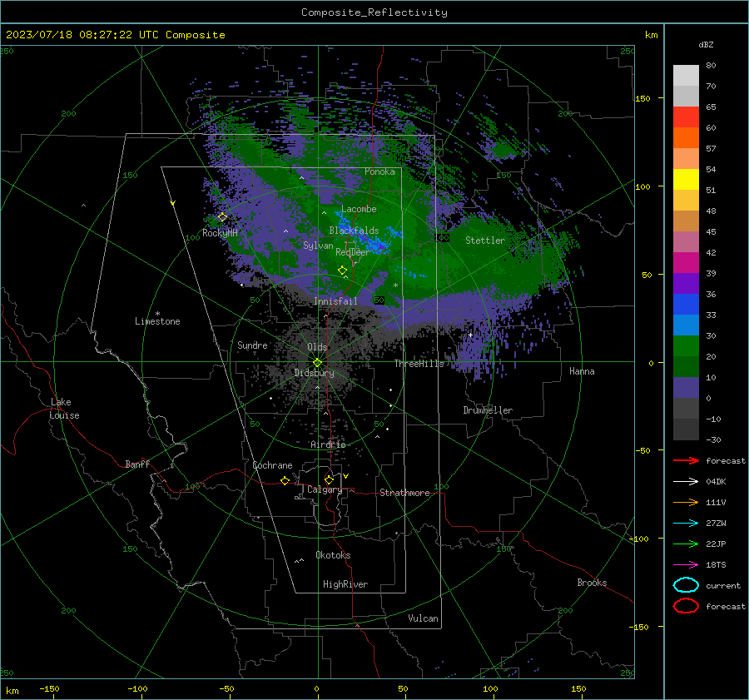Click the intense blue echo core near Blackfalds
The image size is (749, 700).
click(x=375, y=243)
